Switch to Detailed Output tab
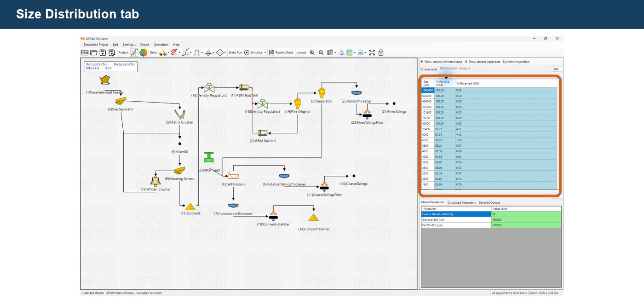This screenshot has height=299, width=644. click(x=489, y=202)
